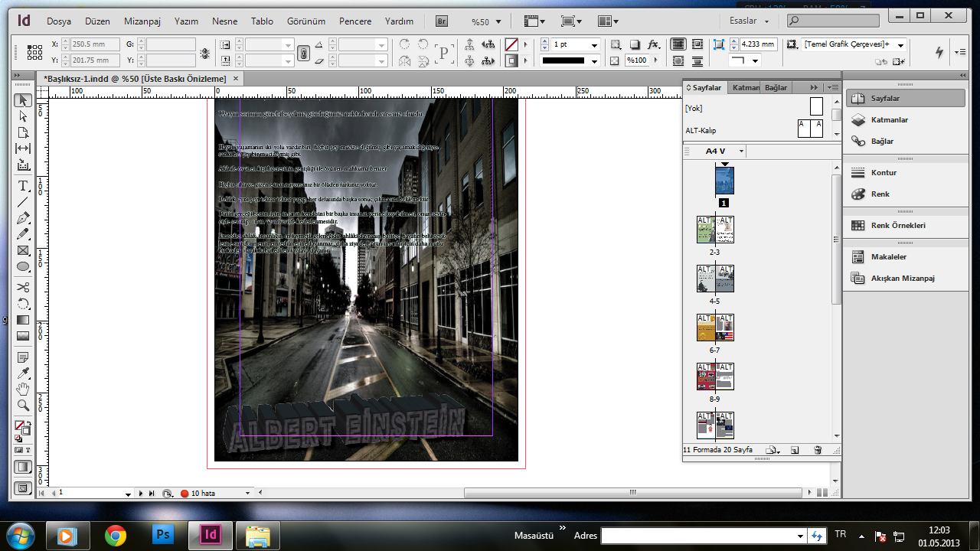The height and width of the screenshot is (551, 980).
Task: Click the Quick Apply lightning icon
Action: (x=939, y=52)
